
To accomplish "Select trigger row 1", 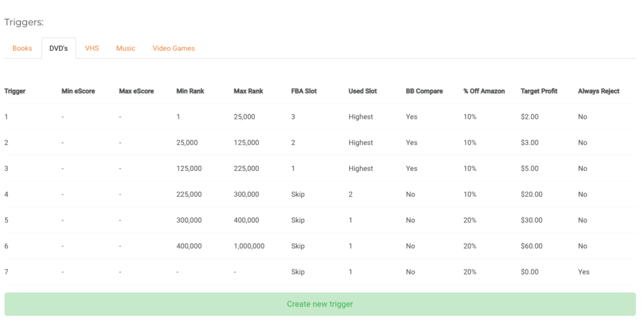I will [x=320, y=117].
